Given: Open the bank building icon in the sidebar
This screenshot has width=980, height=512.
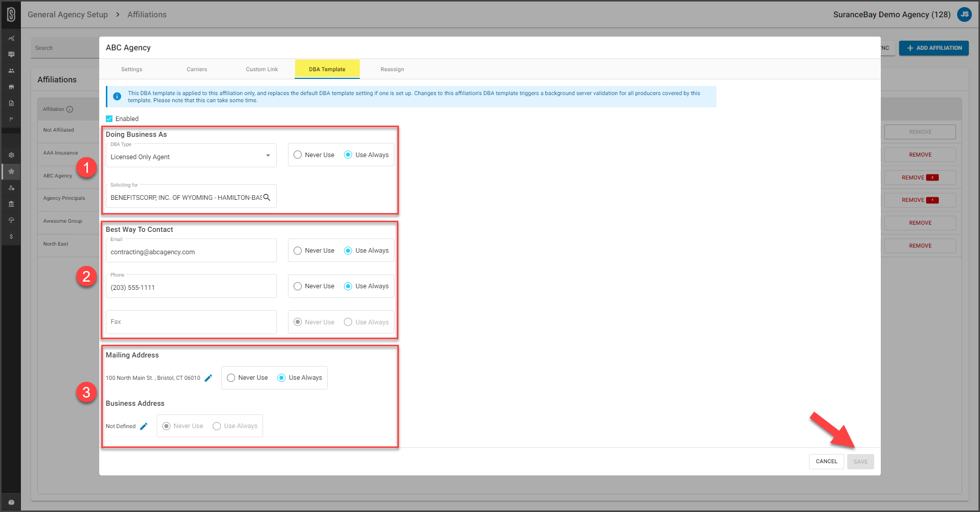Looking at the screenshot, I should pos(11,204).
